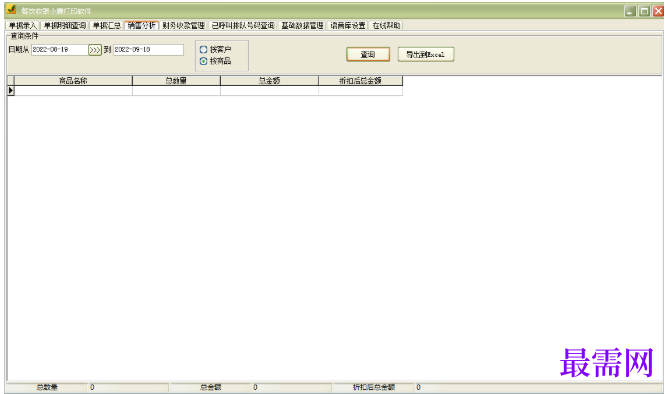Click the end date field 2022-09-18

click(x=148, y=50)
